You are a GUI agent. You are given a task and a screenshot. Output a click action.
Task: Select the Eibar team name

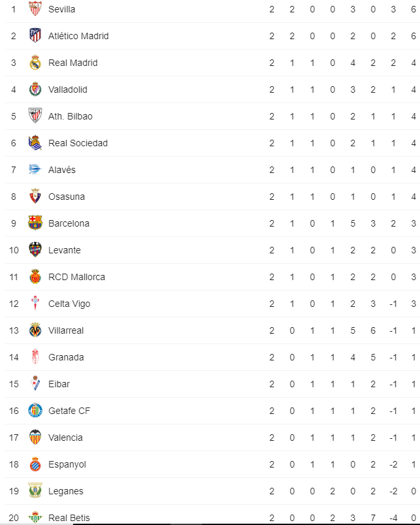coord(59,384)
